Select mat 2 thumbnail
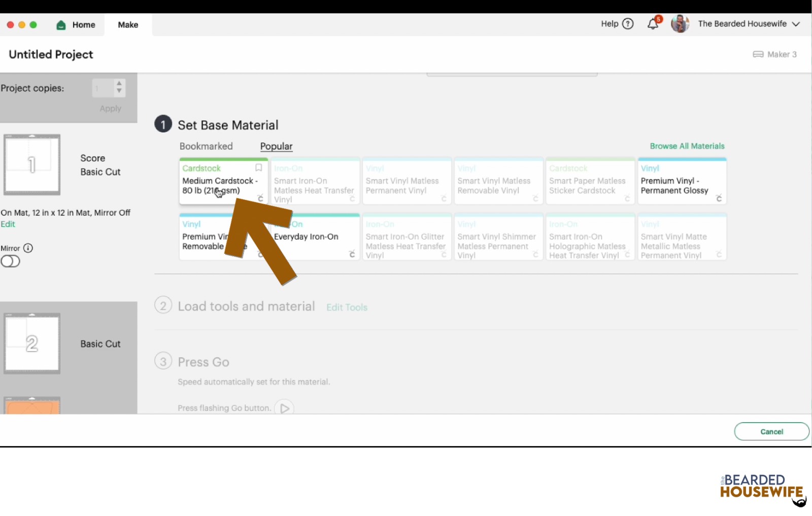The height and width of the screenshot is (516, 812). [32, 343]
